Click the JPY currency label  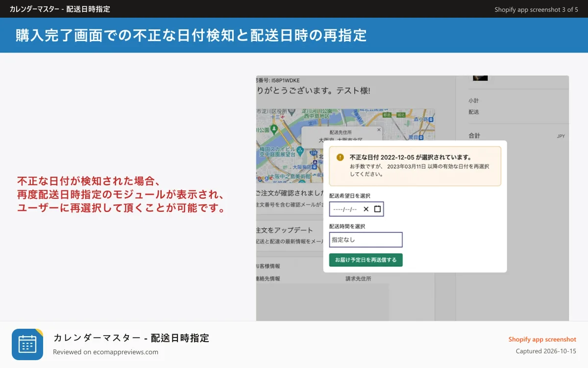[x=561, y=136]
